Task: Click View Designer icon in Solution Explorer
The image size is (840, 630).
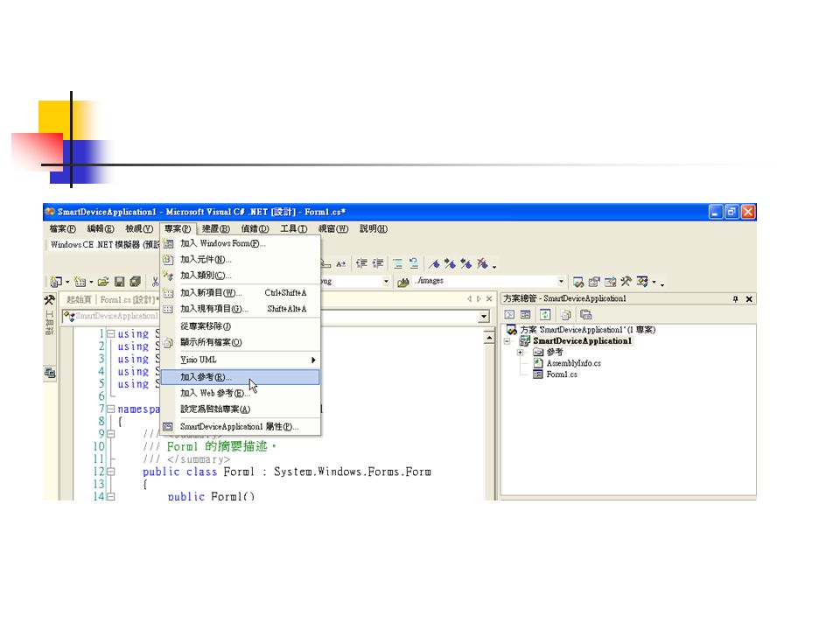Action: click(x=526, y=315)
